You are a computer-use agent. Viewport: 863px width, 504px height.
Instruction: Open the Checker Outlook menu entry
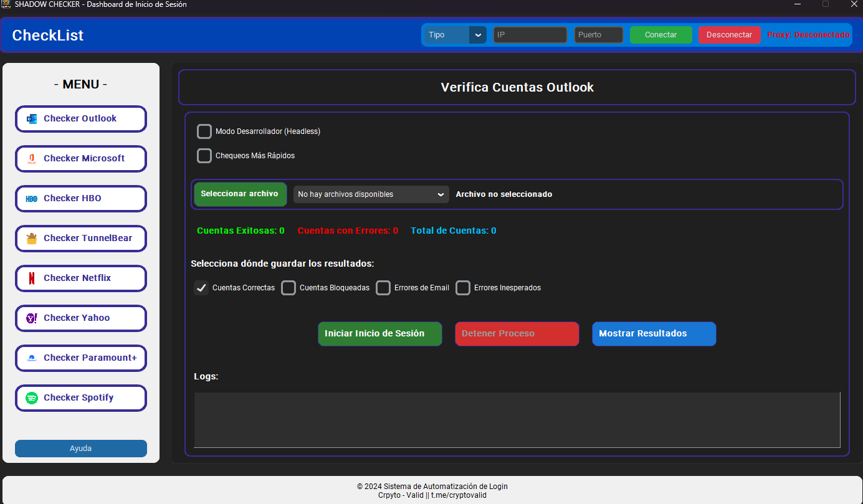coord(80,118)
